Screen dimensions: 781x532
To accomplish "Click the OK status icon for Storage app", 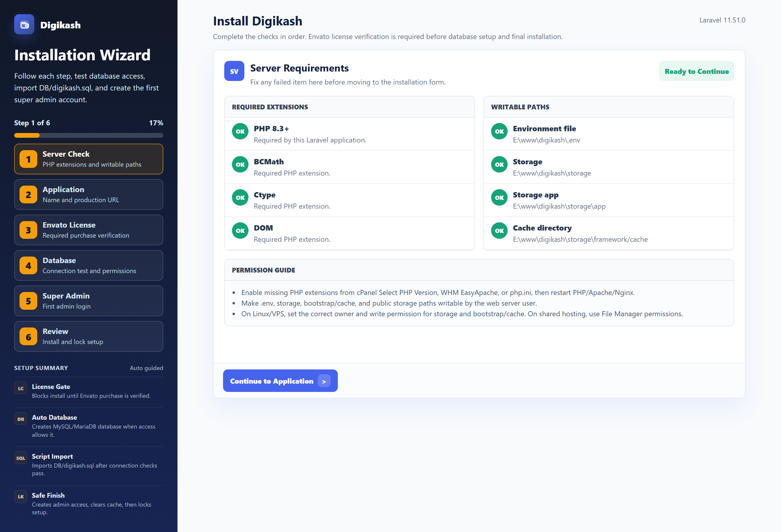I will click(x=499, y=197).
